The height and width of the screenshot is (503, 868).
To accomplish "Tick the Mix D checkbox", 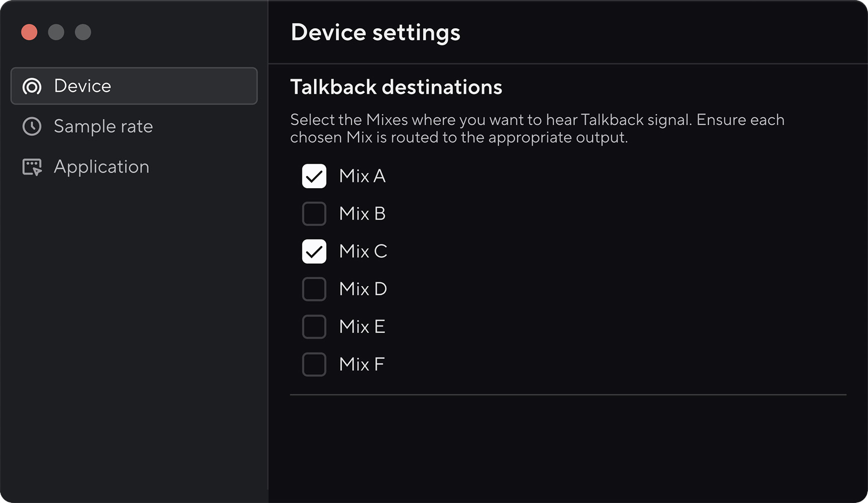I will [314, 289].
